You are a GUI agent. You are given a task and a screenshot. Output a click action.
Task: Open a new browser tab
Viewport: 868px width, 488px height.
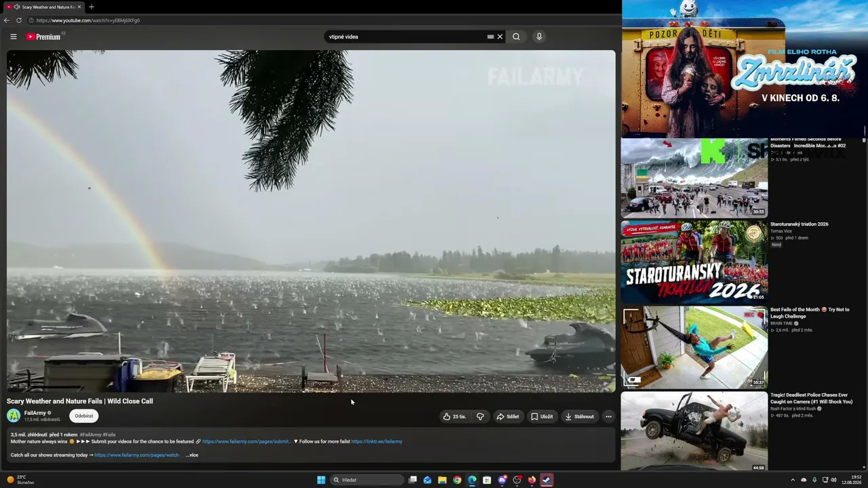(92, 7)
